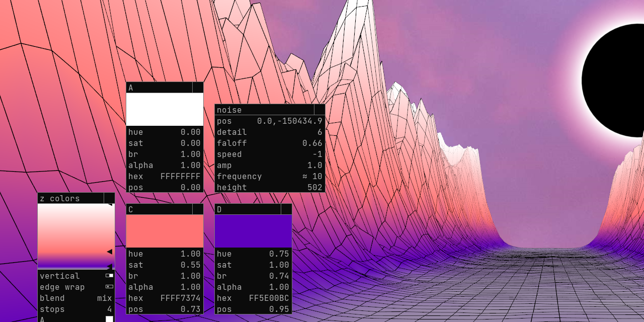The height and width of the screenshot is (322, 644).
Task: Click the purple color preview in panel D
Action: [253, 231]
